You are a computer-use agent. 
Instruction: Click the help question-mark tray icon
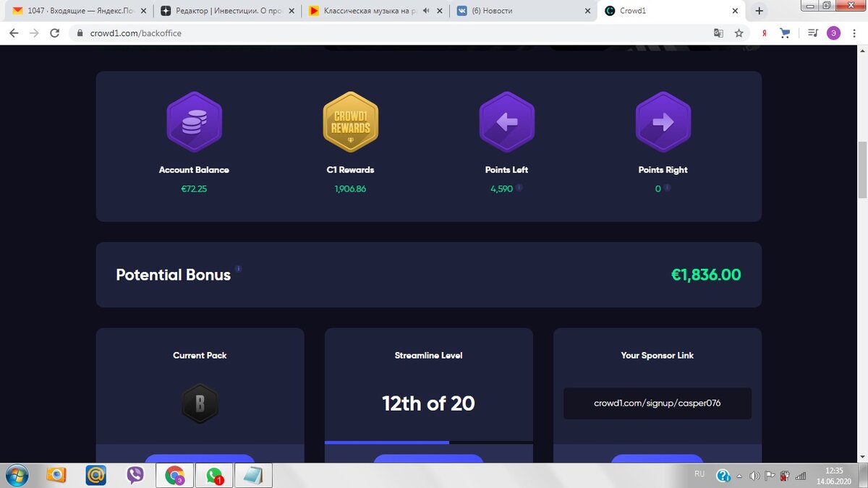click(723, 475)
